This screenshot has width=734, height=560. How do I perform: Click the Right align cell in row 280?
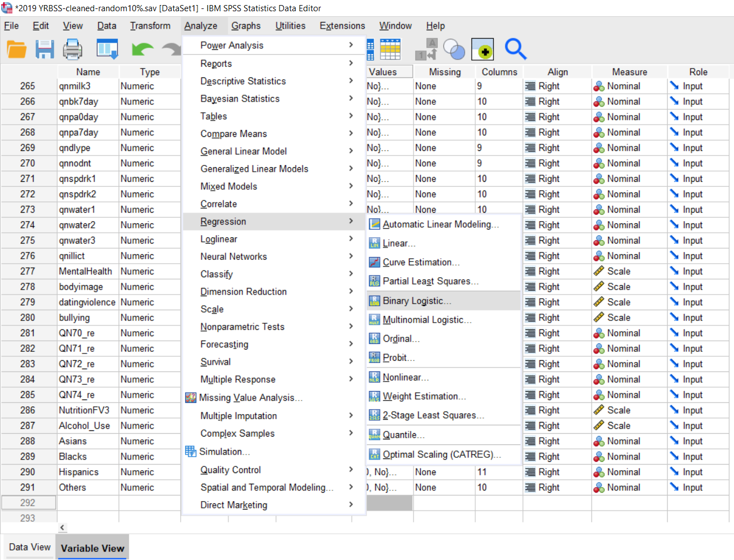click(x=557, y=318)
